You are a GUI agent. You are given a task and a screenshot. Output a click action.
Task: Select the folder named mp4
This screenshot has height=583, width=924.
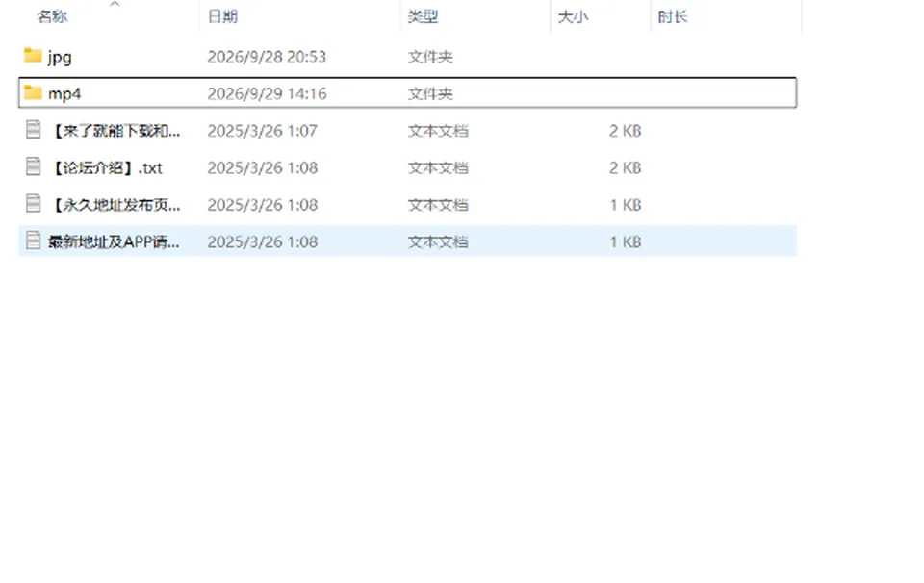click(x=64, y=93)
